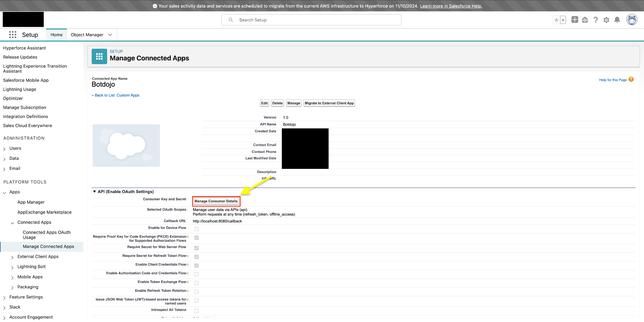
Task: Collapse the API (Enable OAuth Settings) section
Action: tap(94, 192)
